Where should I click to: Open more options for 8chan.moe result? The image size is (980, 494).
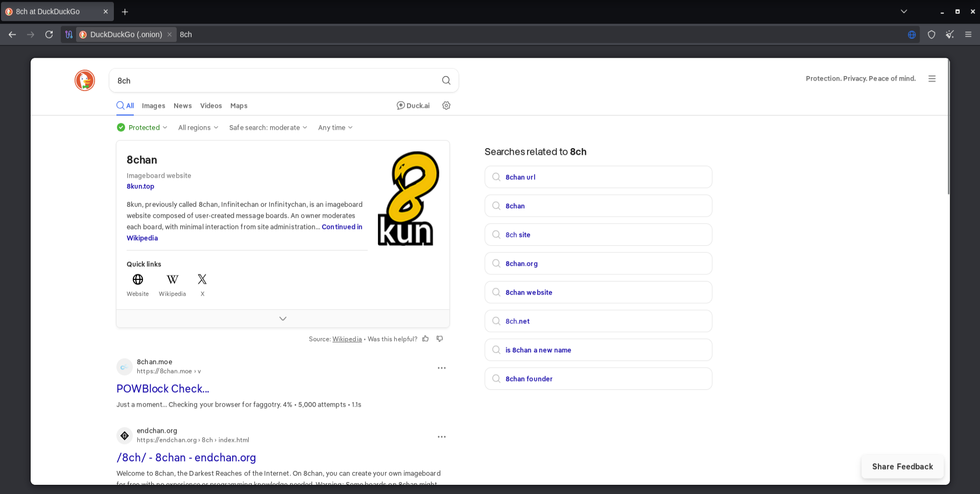pos(442,368)
